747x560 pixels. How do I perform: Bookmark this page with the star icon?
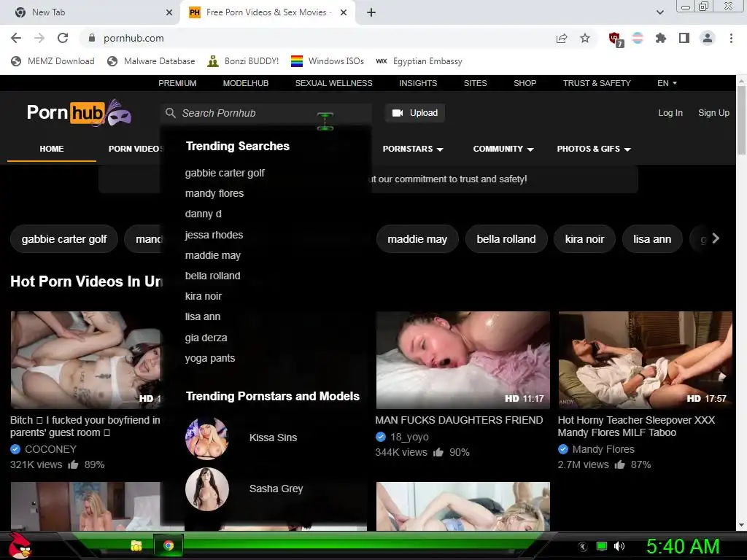click(585, 38)
